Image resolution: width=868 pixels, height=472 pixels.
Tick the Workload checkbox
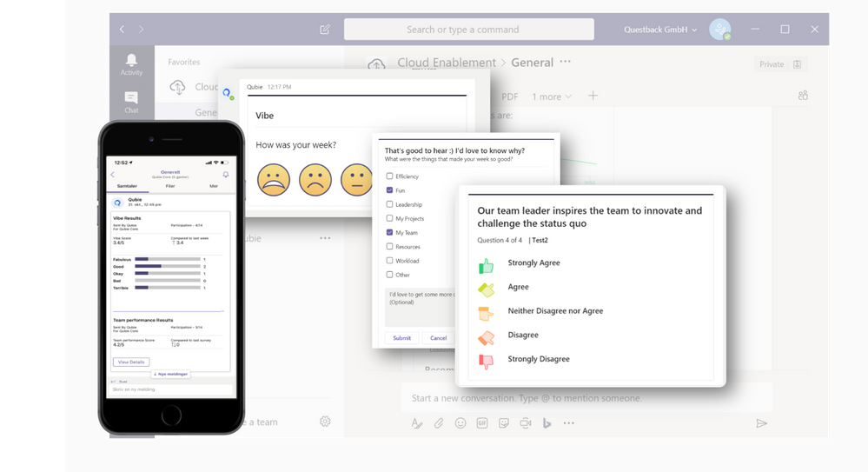[x=389, y=261]
